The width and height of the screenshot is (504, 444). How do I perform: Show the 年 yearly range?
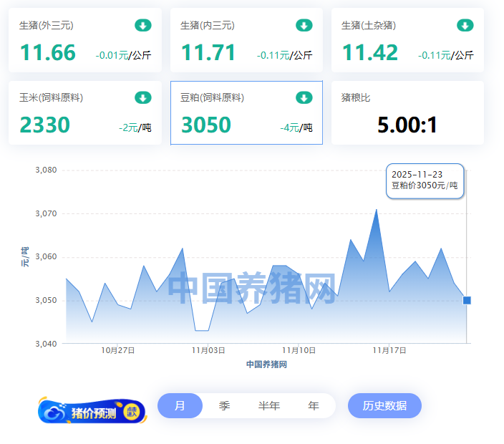313,406
